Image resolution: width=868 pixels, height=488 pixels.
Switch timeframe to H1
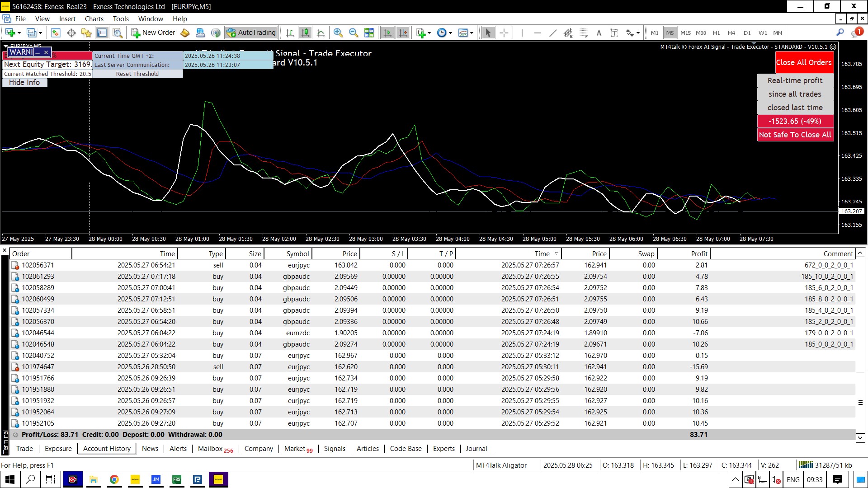tap(716, 33)
